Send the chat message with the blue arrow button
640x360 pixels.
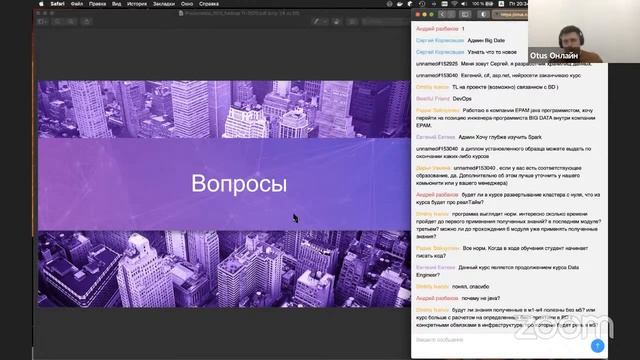[x=597, y=346]
